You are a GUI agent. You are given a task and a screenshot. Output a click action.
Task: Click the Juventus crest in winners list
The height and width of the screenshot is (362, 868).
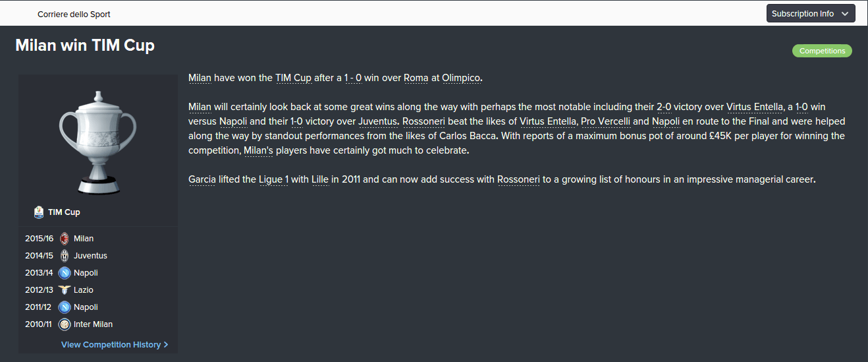[64, 256]
